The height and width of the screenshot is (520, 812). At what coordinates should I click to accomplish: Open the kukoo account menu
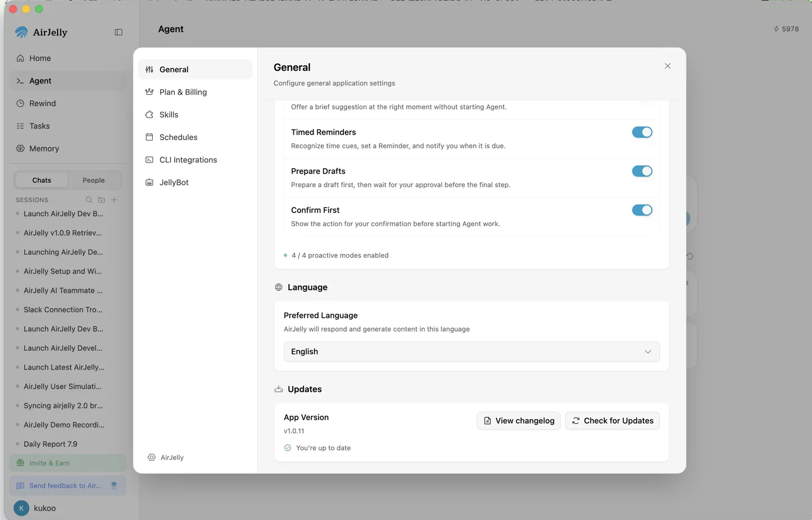[68, 508]
